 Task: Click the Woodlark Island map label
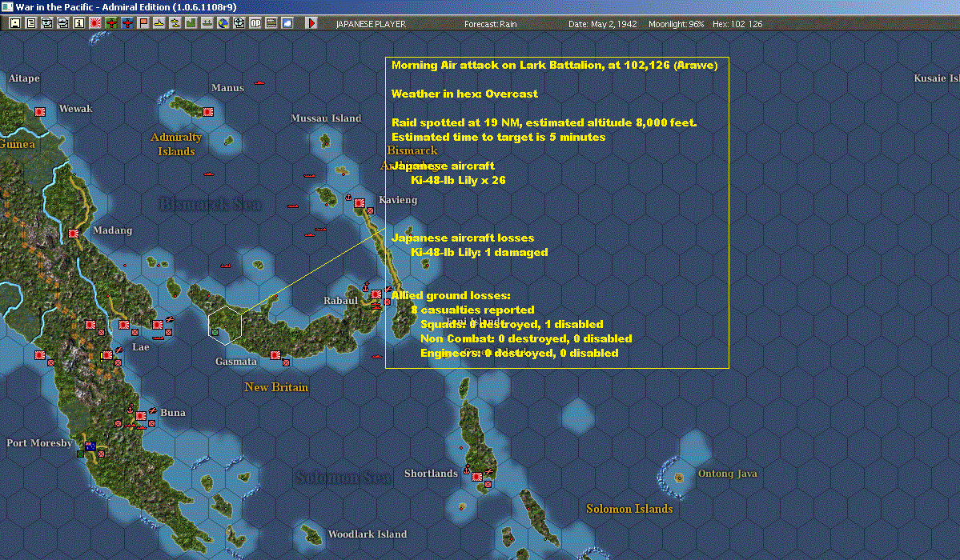pyautogui.click(x=368, y=534)
